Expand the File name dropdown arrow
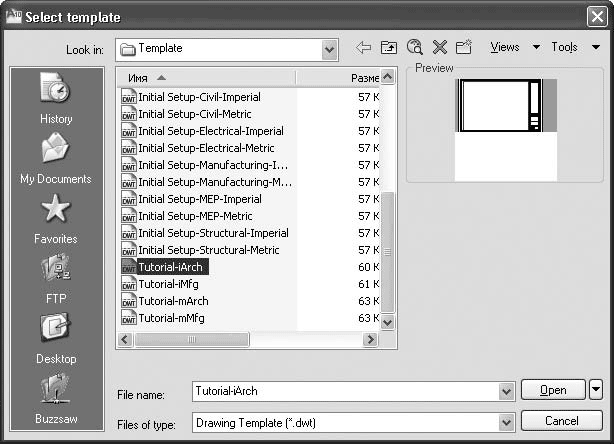This screenshot has height=444, width=614. 506,391
